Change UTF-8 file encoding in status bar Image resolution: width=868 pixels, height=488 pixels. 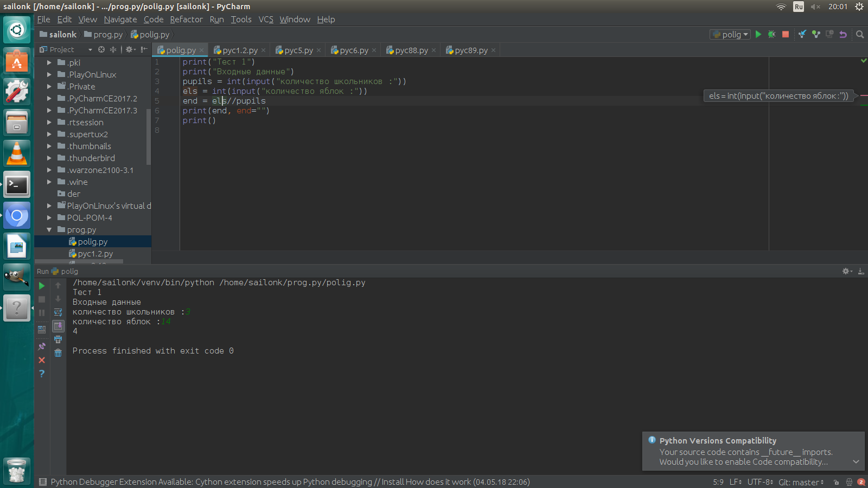[760, 482]
